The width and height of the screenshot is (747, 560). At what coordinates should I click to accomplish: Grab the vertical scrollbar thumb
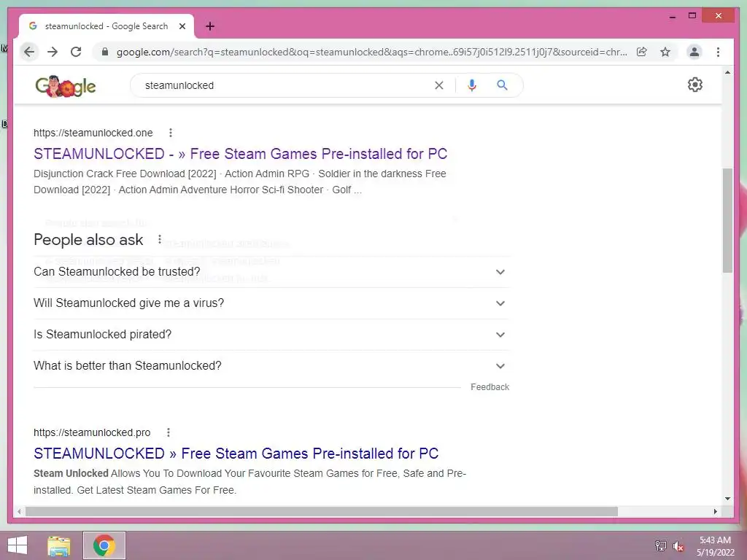[x=727, y=220]
